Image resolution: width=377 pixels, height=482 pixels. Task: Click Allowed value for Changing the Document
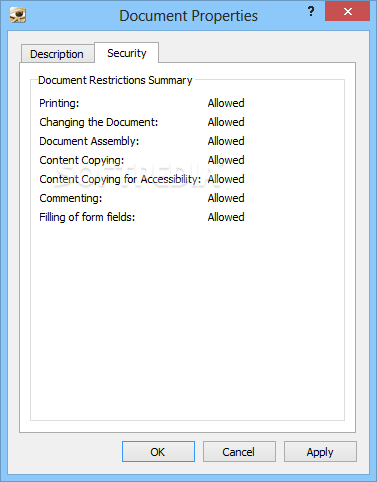point(226,122)
